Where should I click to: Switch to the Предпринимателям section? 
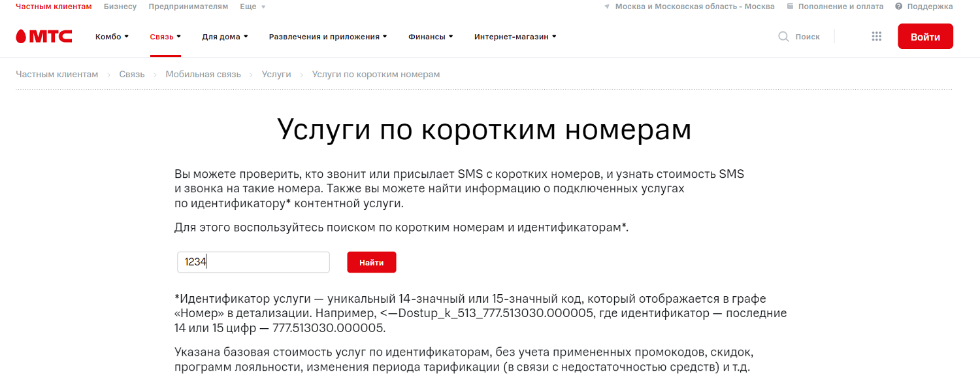click(x=188, y=7)
